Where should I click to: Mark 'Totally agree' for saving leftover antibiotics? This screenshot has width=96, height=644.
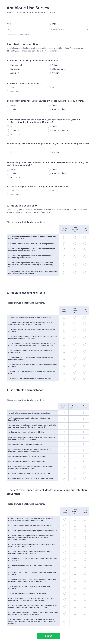click(x=64, y=237)
